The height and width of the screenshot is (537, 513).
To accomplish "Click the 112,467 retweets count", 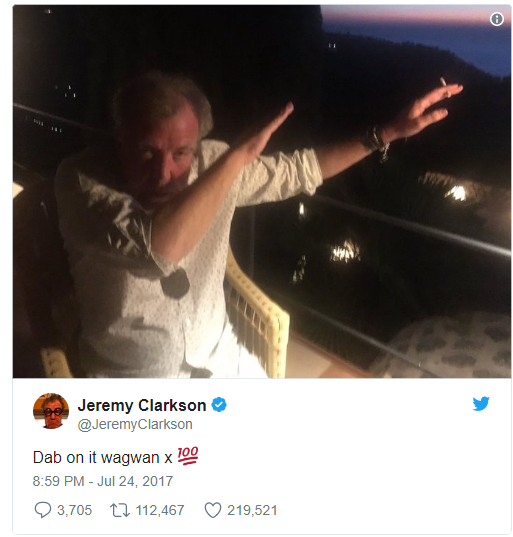I will pos(160,510).
